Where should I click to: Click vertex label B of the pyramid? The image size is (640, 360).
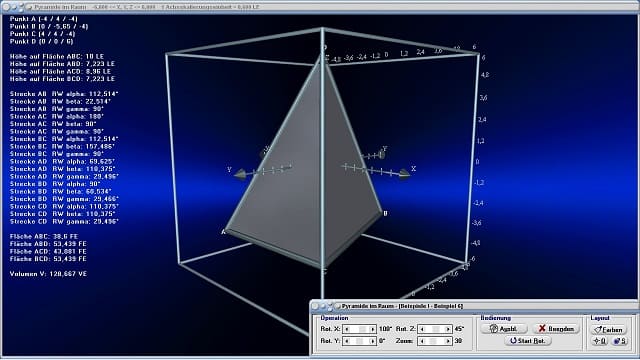385,213
